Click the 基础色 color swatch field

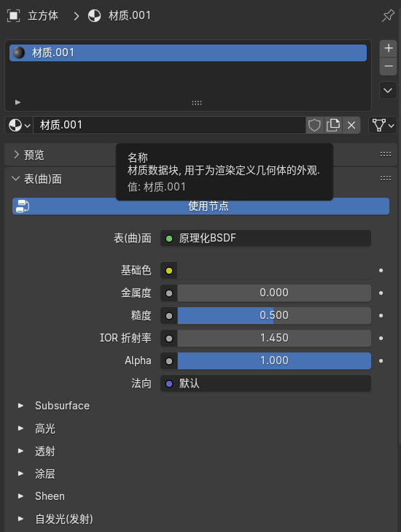tap(274, 271)
